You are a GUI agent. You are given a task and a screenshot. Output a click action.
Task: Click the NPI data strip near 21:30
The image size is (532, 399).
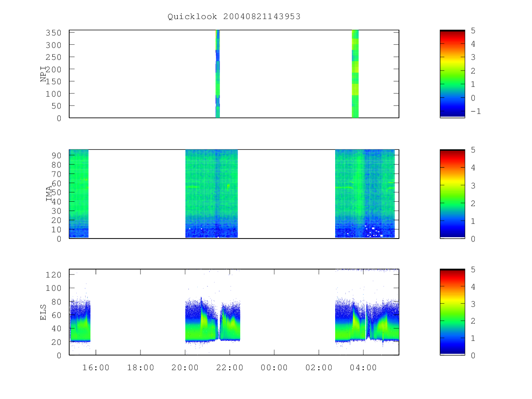[218, 74]
